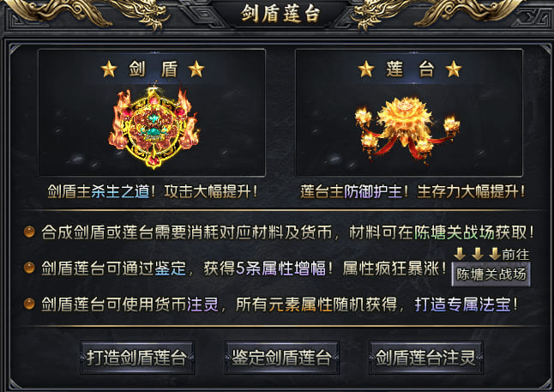The width and height of the screenshot is (554, 392).
Task: Click the green 陈塘关战场获取 text
Action: coord(470,232)
